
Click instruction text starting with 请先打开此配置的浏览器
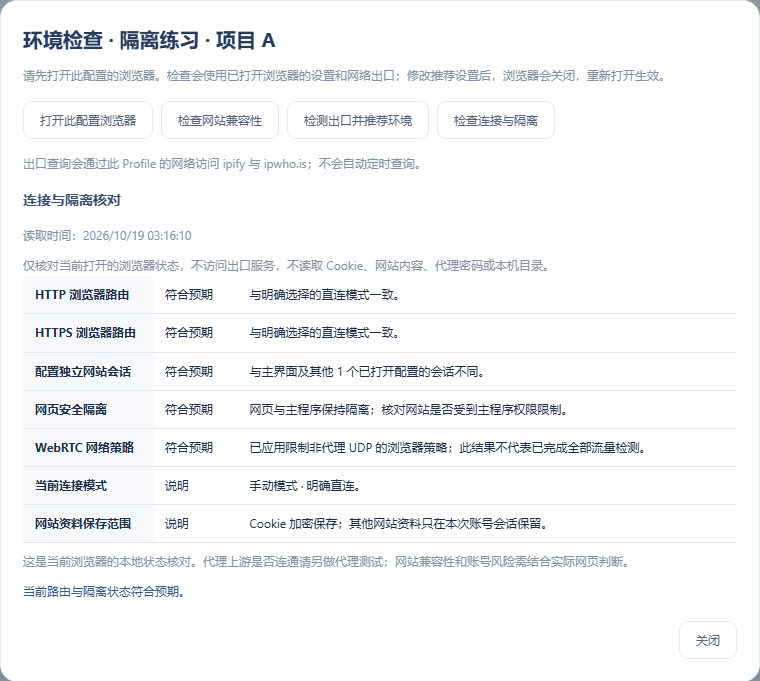click(345, 76)
